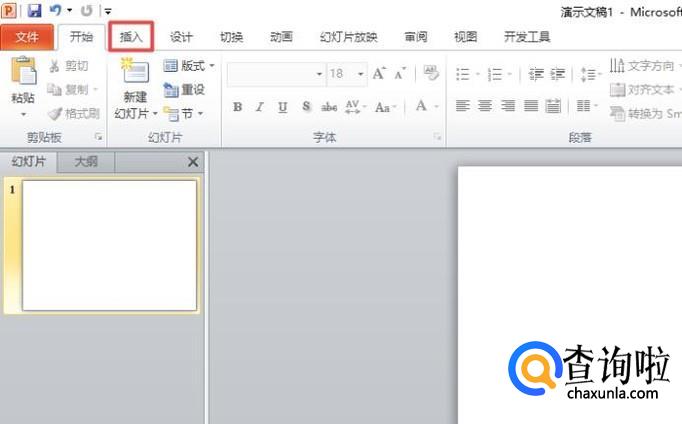Open the Customize Quick Access Toolbar arrow
Image resolution: width=682 pixels, height=424 pixels.
pyautogui.click(x=108, y=11)
